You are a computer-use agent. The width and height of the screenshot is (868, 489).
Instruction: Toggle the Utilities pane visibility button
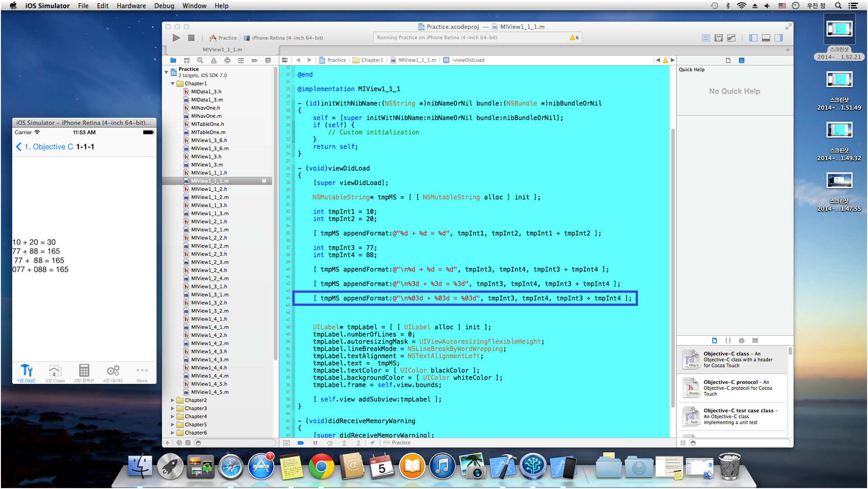click(x=779, y=38)
